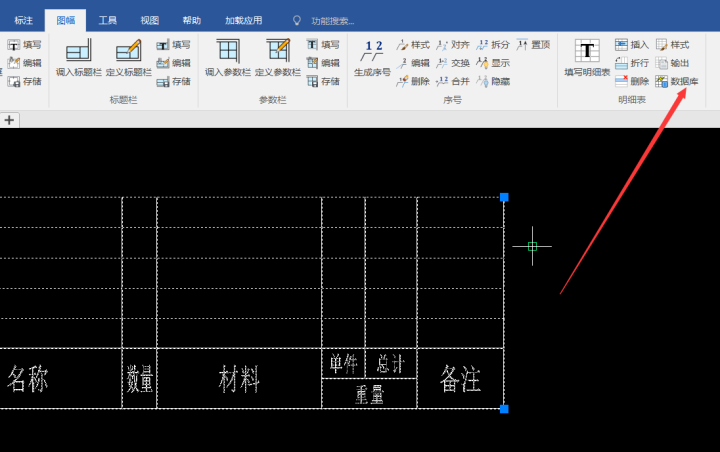
Task: Select the bottom-right blue grip of the table
Action: point(504,409)
